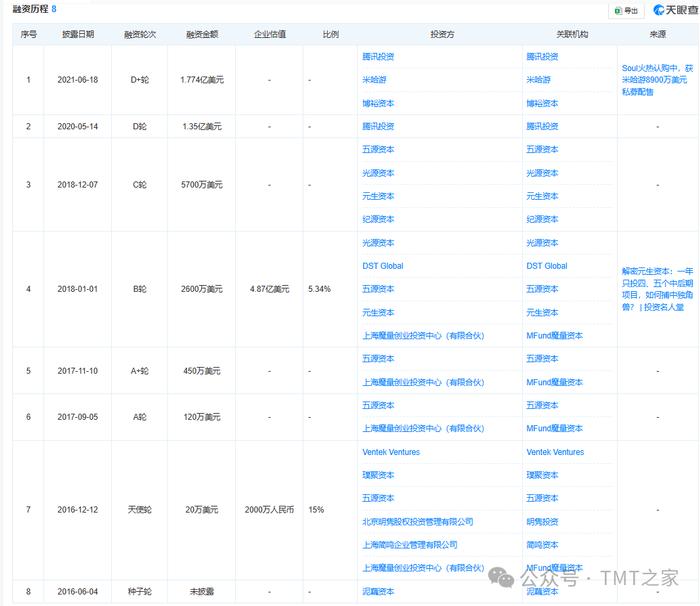The width and height of the screenshot is (700, 606).
Task: Click the 种子轮 round cell
Action: click(x=140, y=591)
